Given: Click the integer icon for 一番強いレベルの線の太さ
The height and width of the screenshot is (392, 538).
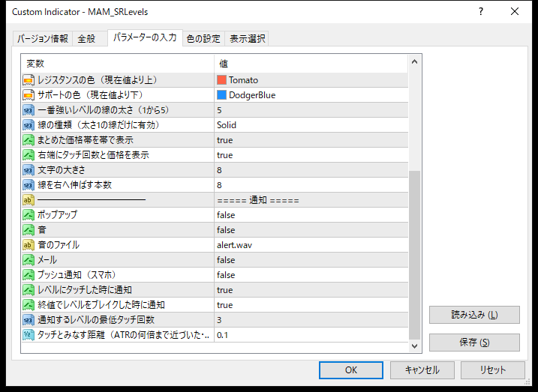Looking at the screenshot, I should click(29, 110).
